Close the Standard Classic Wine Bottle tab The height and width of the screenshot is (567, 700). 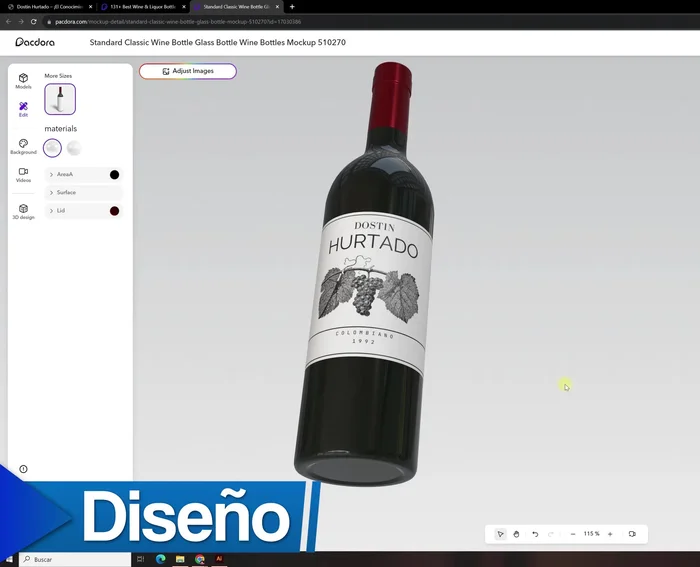coord(277,7)
